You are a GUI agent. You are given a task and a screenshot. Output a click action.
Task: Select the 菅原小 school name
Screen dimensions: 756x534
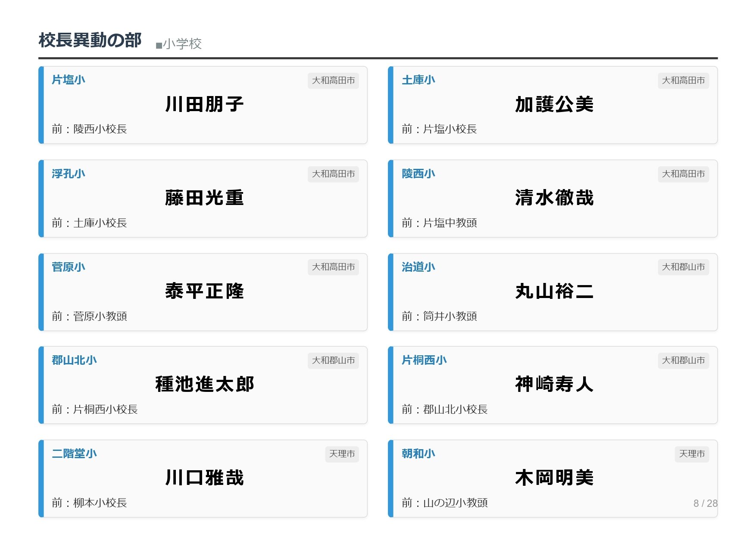(68, 267)
